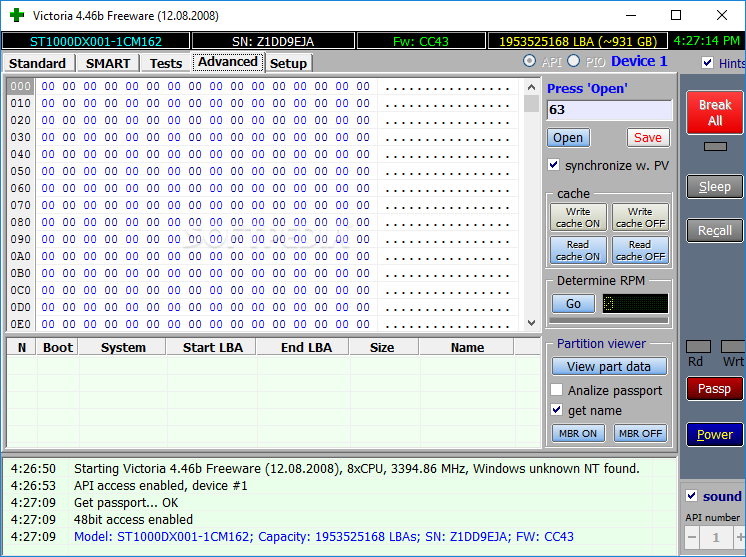
Task: Click the hex view scrollbar thumb
Action: tap(531, 103)
